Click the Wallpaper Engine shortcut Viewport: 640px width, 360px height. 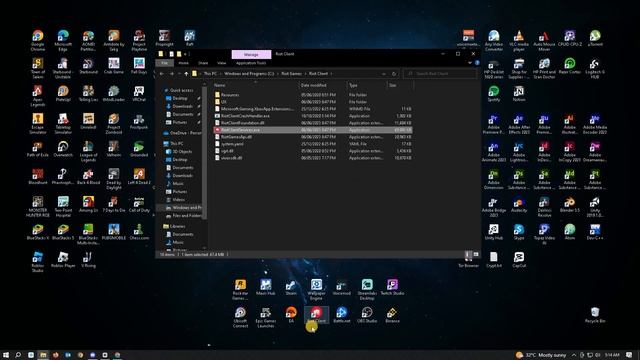click(x=316, y=289)
